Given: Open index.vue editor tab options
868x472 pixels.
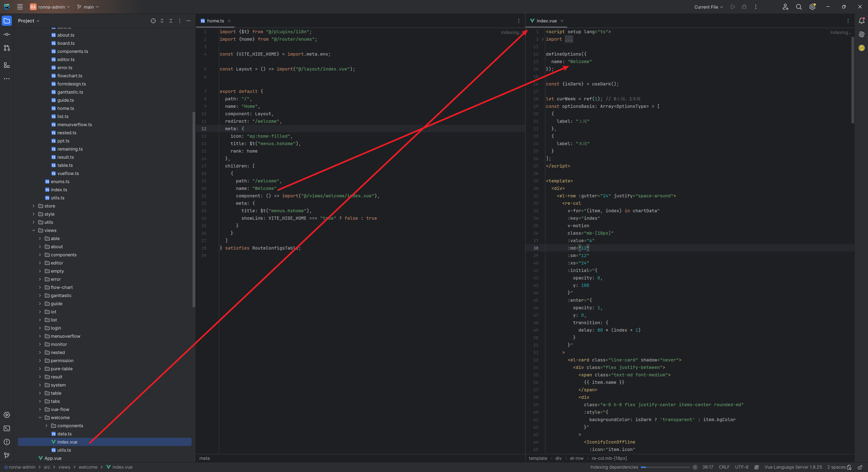Looking at the screenshot, I should [x=848, y=21].
